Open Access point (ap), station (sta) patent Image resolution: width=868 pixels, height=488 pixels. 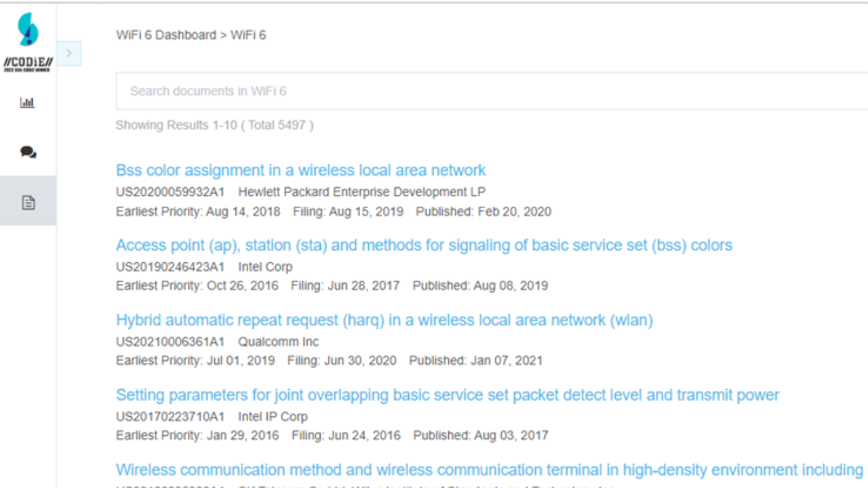(424, 245)
